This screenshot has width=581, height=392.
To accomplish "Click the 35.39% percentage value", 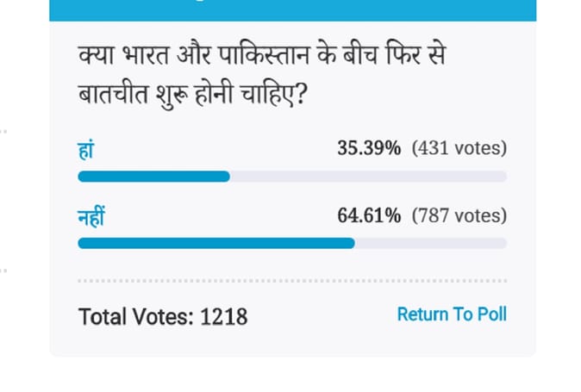I will (x=369, y=148).
